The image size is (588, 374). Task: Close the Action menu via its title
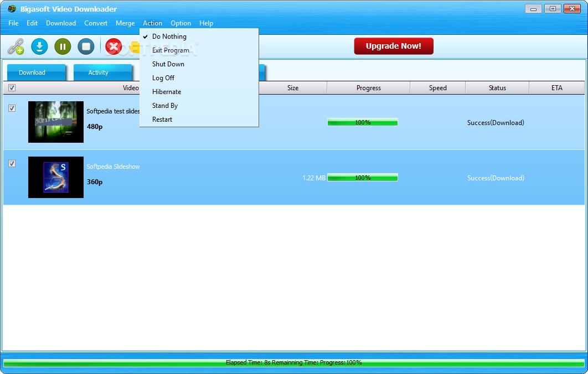click(153, 23)
